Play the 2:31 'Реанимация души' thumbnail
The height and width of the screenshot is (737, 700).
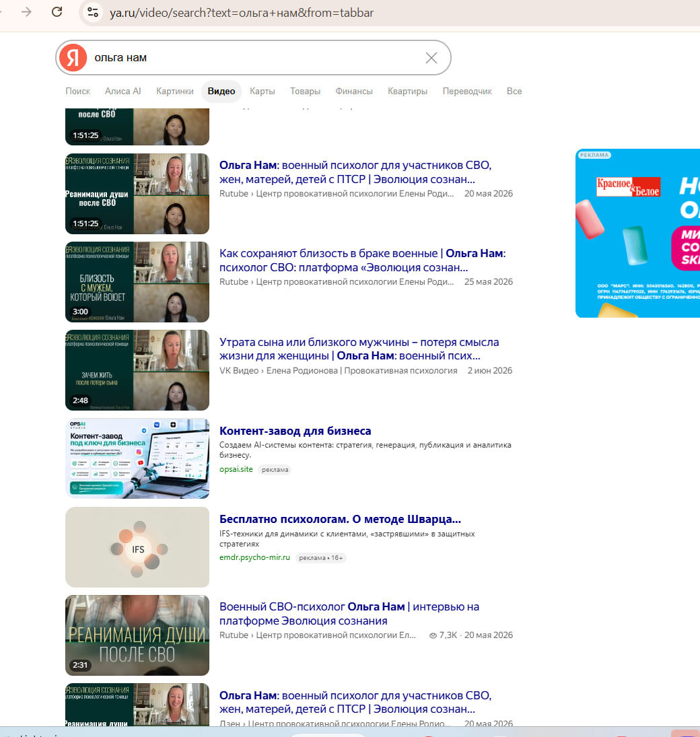(137, 635)
